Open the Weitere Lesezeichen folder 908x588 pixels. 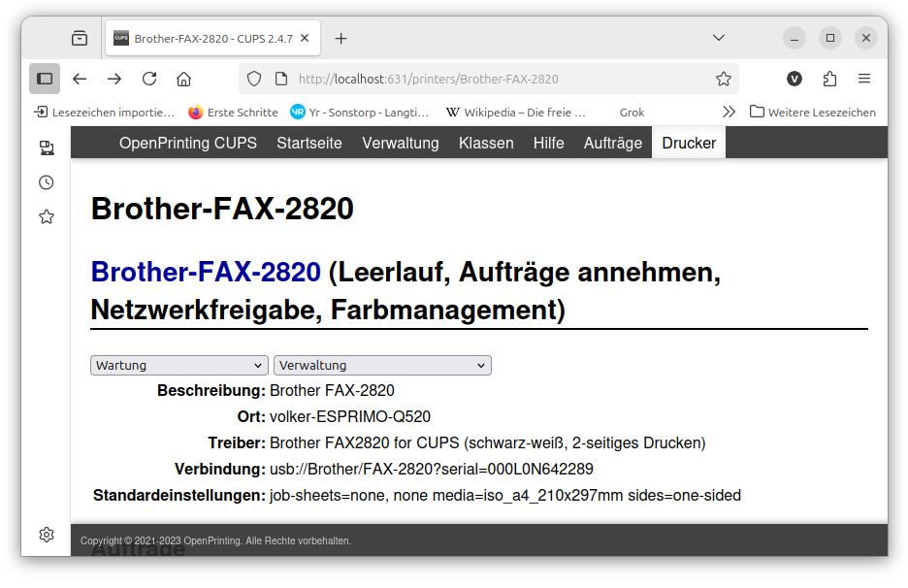point(813,113)
